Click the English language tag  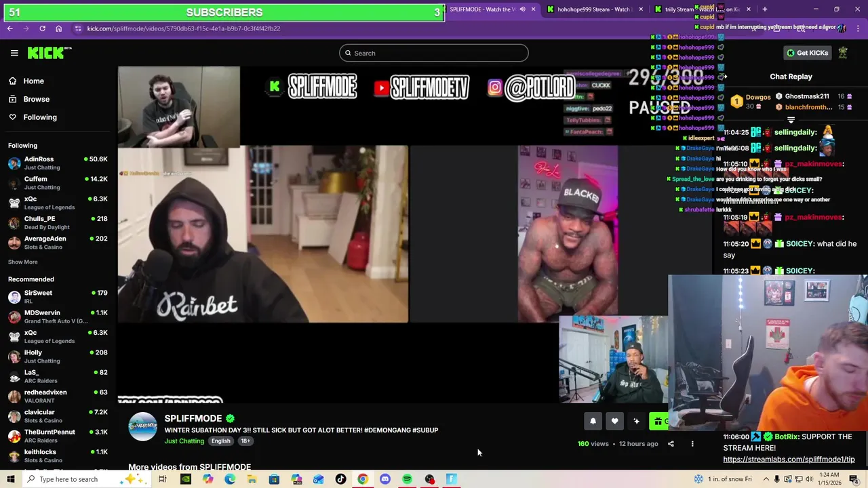220,441
